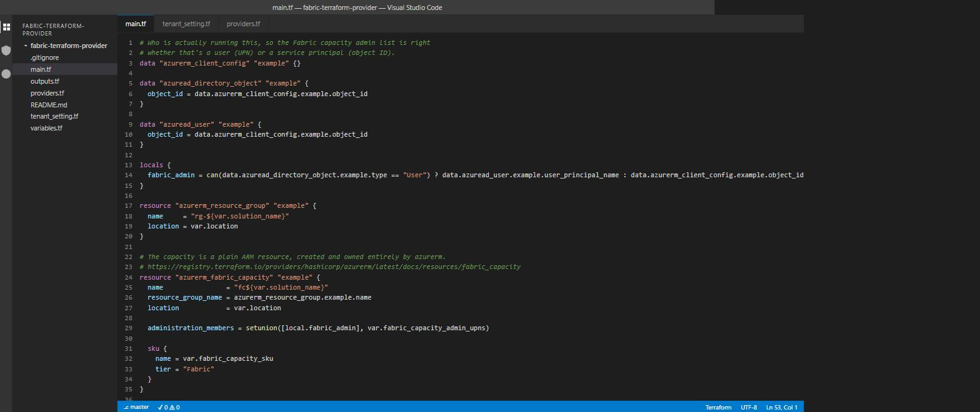The image size is (980, 412).
Task: Click the var.fabric_capacity_sku name line
Action: pyautogui.click(x=214, y=358)
